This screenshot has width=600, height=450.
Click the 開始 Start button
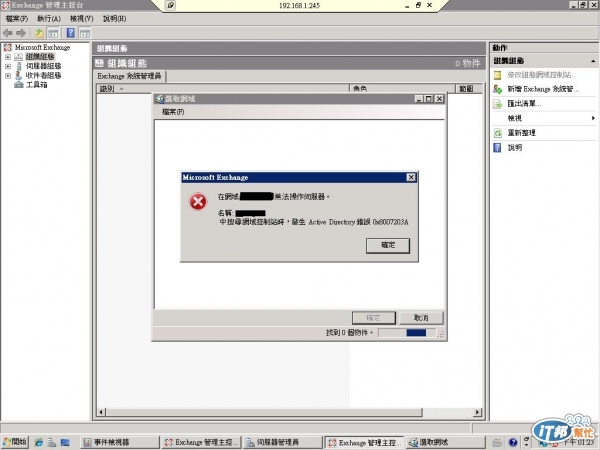point(15,442)
